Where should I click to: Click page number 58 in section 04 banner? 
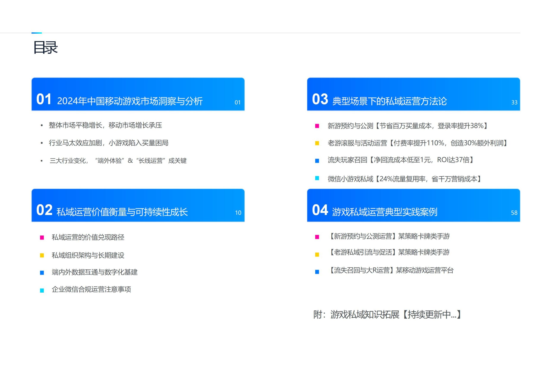[x=514, y=213]
